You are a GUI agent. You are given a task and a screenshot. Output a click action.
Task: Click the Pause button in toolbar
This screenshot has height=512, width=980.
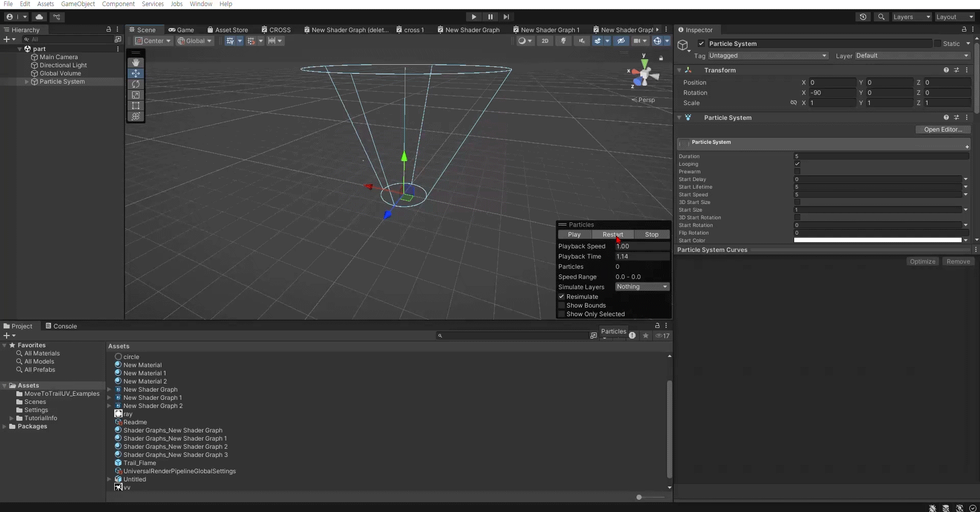click(x=490, y=17)
